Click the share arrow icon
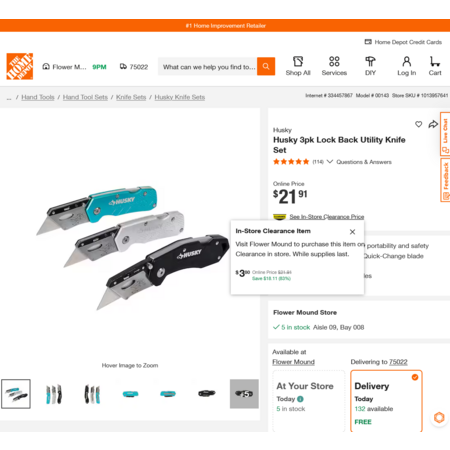450x450 pixels. [433, 124]
